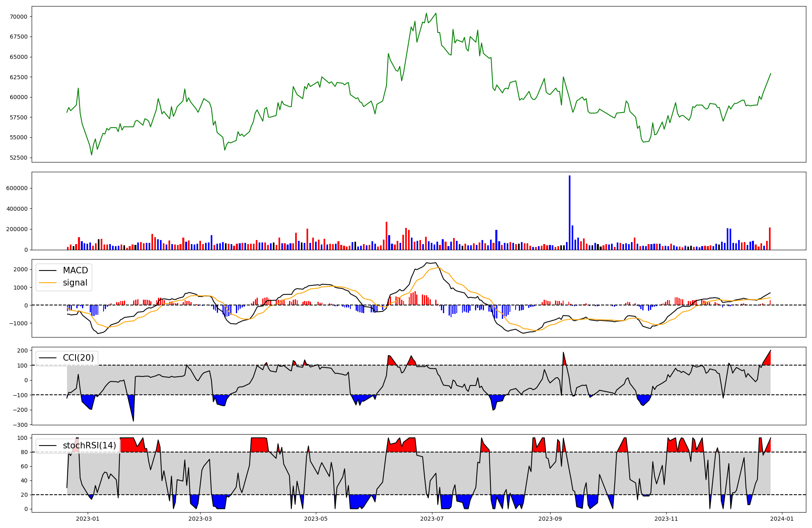
Task: Click the 2000 label on MACD axis
Action: (x=20, y=270)
